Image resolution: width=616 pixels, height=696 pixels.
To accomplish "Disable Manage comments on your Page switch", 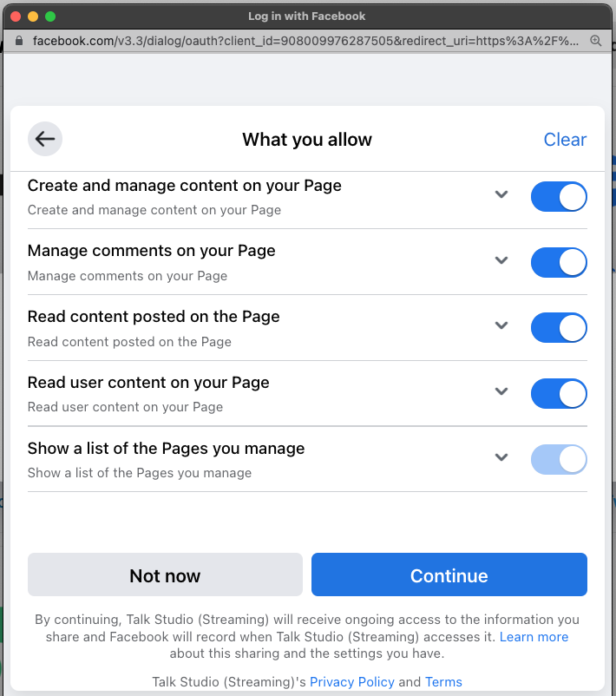I will (x=559, y=262).
